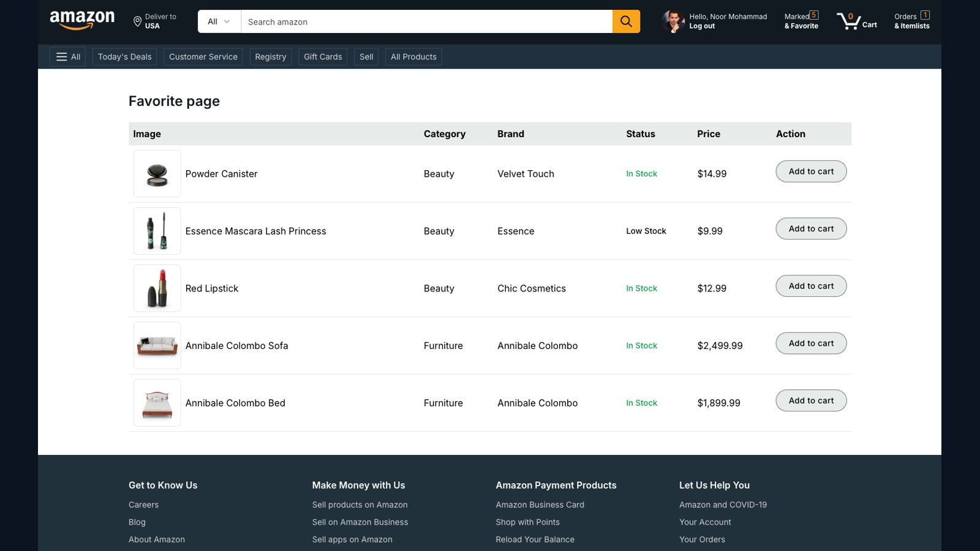Open Amazon and COVID-19 link
The image size is (980, 551).
point(723,504)
